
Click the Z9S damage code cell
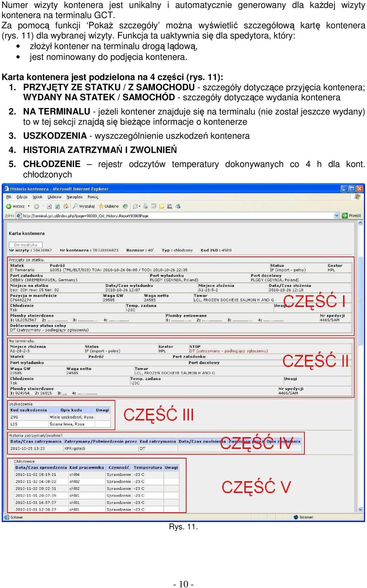(x=29, y=417)
